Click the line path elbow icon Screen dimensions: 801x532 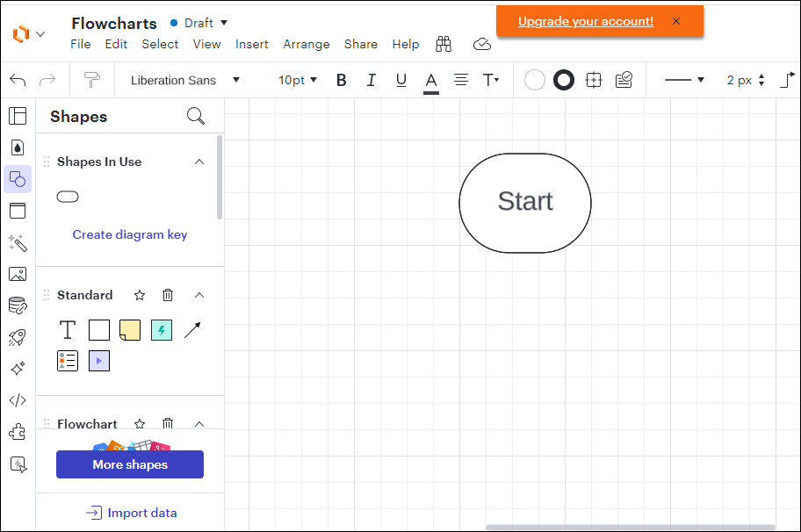coord(788,80)
